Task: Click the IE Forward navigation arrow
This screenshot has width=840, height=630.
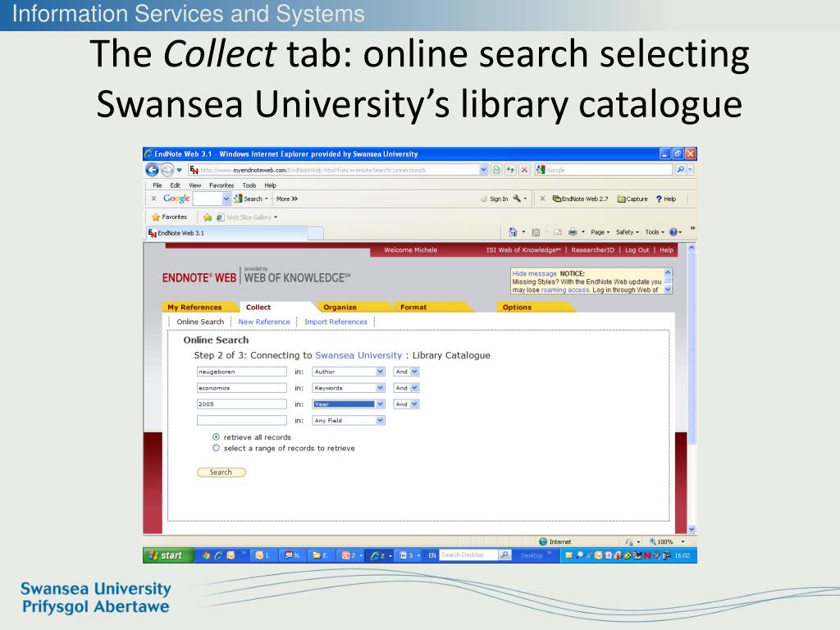Action: point(167,170)
